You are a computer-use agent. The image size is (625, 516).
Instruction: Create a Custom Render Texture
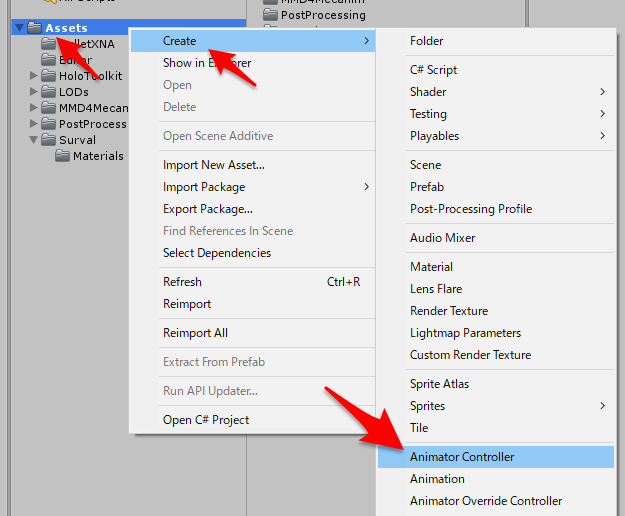tap(496, 355)
